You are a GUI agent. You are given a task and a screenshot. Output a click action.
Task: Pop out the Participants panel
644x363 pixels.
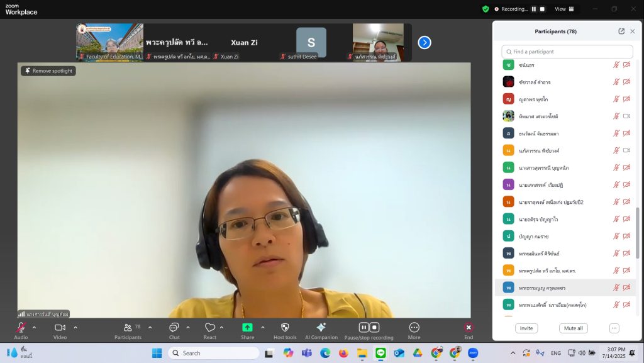click(x=621, y=31)
